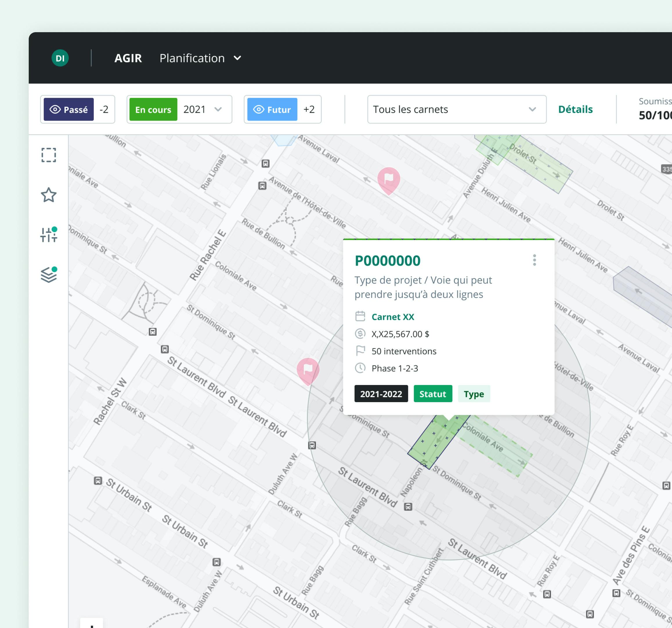Click the 50 interventions text
The width and height of the screenshot is (672, 628).
[404, 351]
